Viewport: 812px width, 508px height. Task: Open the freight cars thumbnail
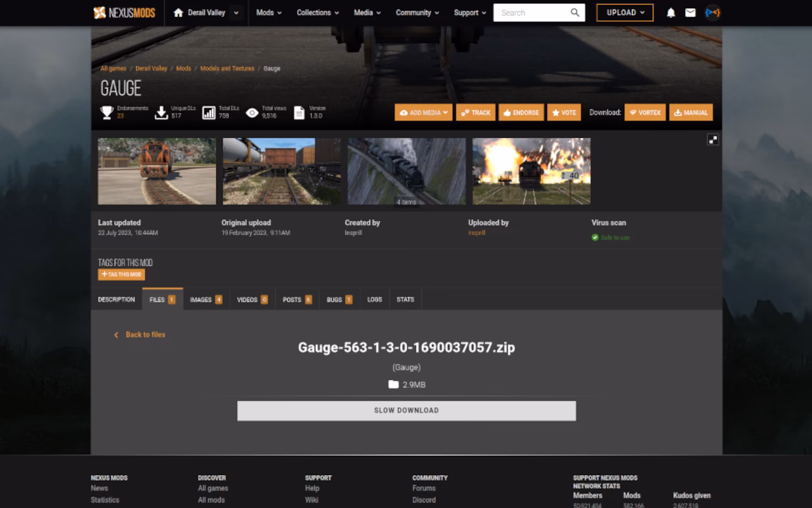[x=282, y=171]
